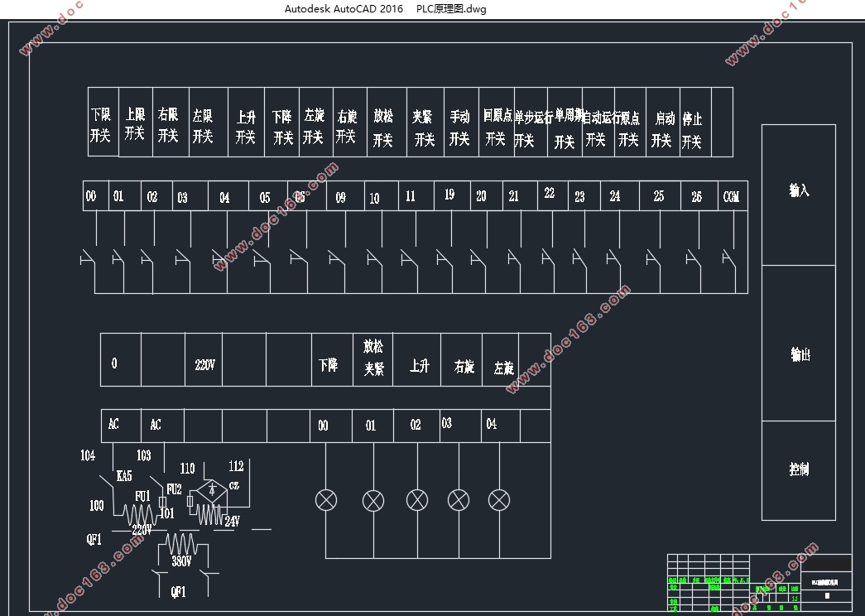Select the lamp symbol under output 04

click(499, 501)
